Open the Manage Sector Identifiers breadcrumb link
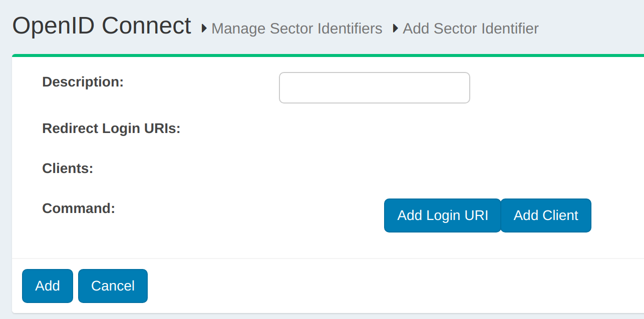The image size is (644, 319). pyautogui.click(x=296, y=28)
